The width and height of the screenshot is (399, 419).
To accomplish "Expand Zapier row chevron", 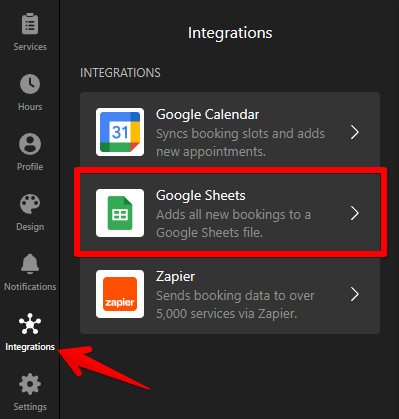I will click(355, 294).
